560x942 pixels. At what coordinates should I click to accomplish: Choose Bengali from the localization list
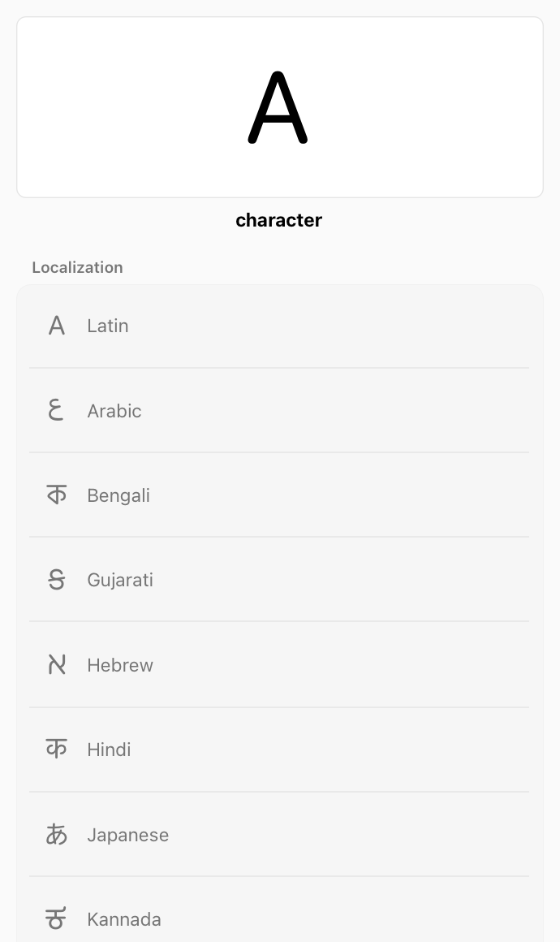click(279, 495)
